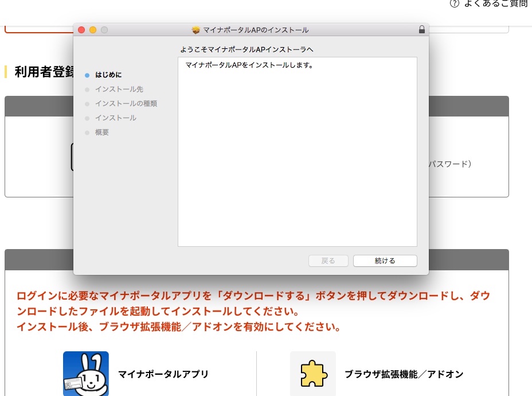Minimize the installer window with yellow button
The width and height of the screenshot is (532, 396).
93,30
